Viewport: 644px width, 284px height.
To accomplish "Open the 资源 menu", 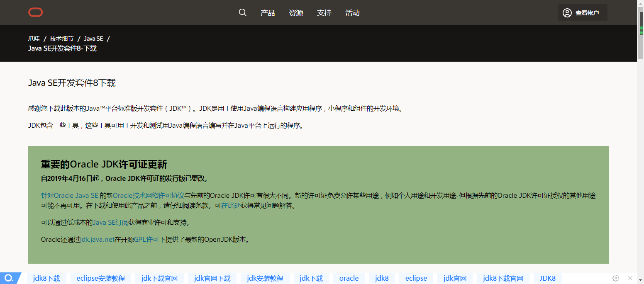I will pos(296,13).
